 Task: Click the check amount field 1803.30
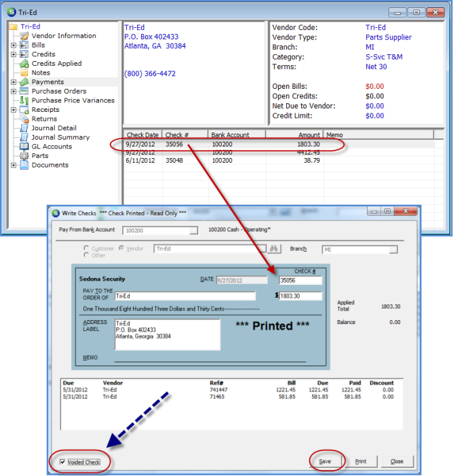tap(300, 296)
